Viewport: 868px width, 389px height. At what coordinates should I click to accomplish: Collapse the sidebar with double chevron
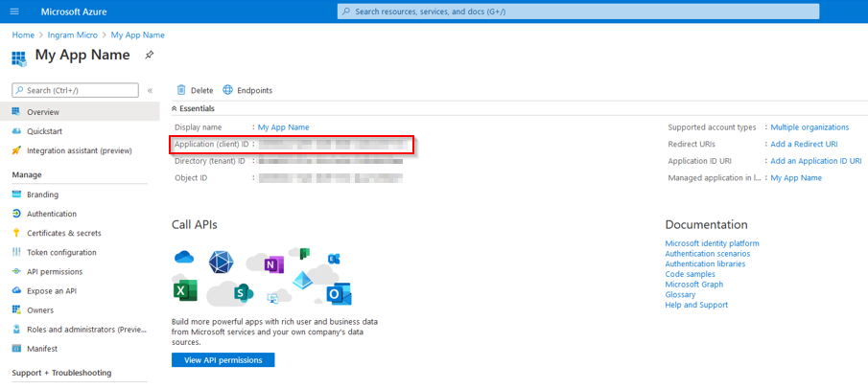[x=150, y=91]
